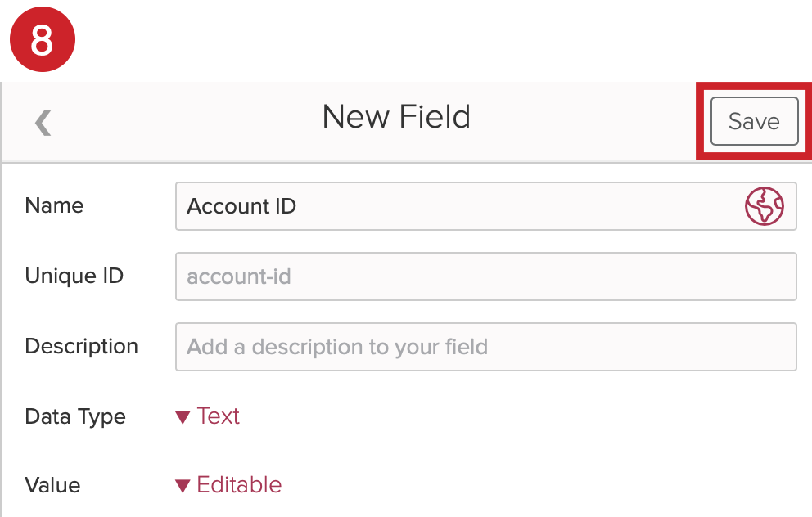Viewport: 812px width, 517px height.
Task: Open the Data Type Text dropdown
Action: tap(208, 416)
